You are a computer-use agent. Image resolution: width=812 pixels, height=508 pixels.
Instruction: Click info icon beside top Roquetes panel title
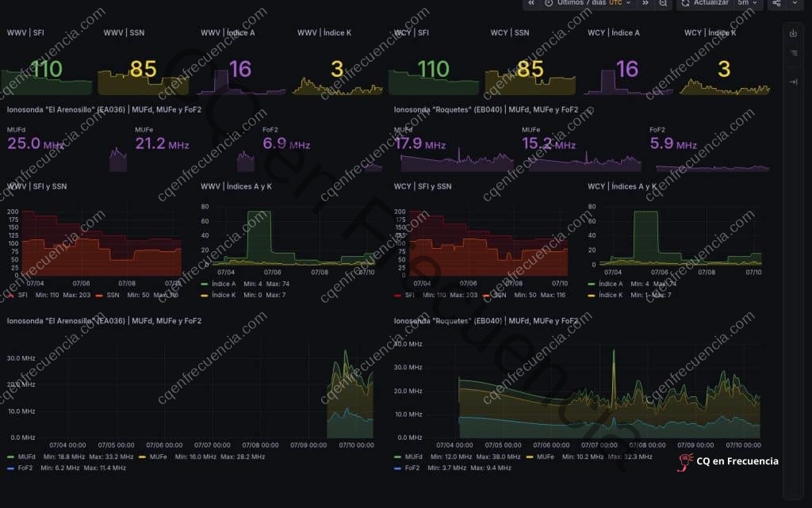(590, 109)
